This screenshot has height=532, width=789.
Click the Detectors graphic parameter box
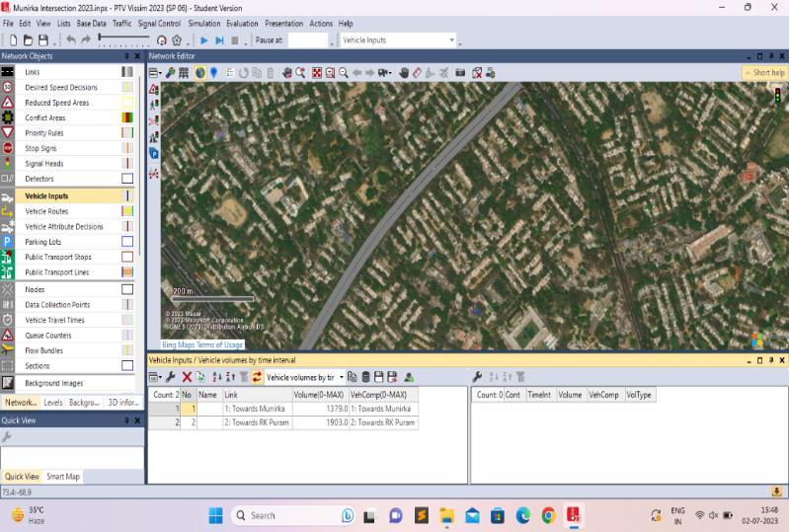pyautogui.click(x=127, y=179)
